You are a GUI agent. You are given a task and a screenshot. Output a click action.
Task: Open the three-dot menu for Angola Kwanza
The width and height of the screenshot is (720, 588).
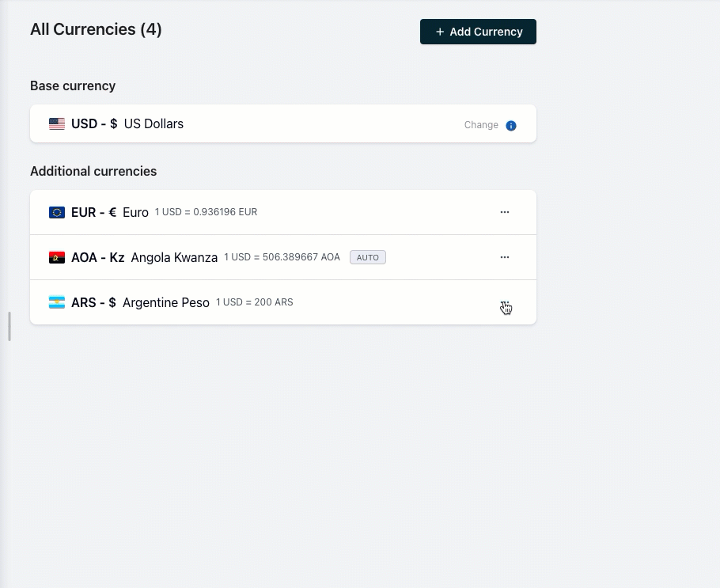(x=505, y=257)
